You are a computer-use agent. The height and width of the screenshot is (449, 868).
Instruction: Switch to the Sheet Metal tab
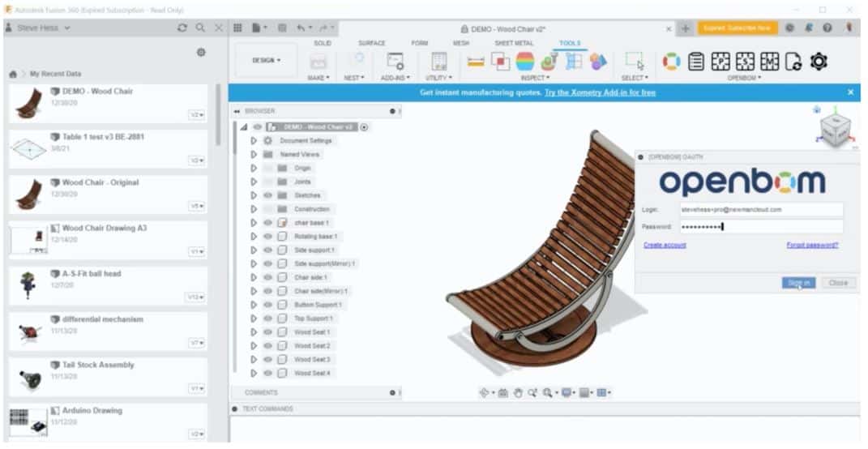(515, 43)
